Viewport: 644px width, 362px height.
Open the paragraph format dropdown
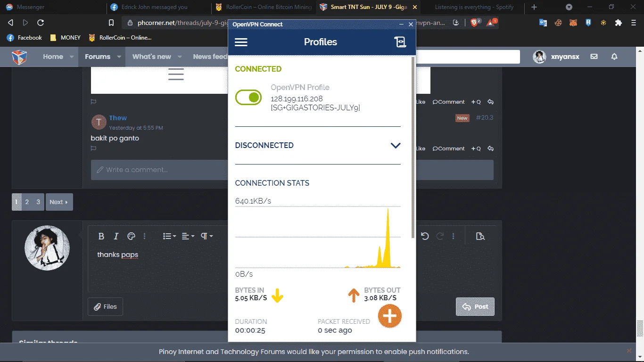pyautogui.click(x=207, y=236)
